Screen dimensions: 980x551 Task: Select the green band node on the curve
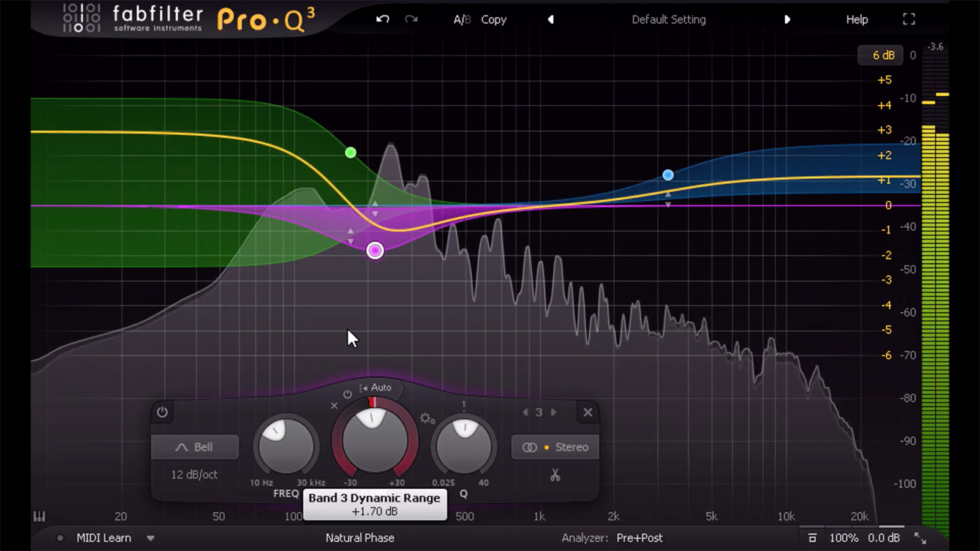[x=350, y=152]
